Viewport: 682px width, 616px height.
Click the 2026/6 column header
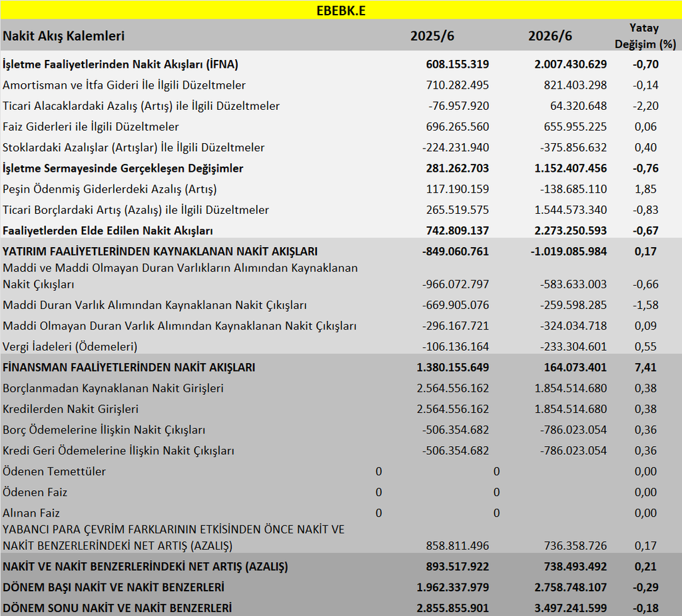549,36
